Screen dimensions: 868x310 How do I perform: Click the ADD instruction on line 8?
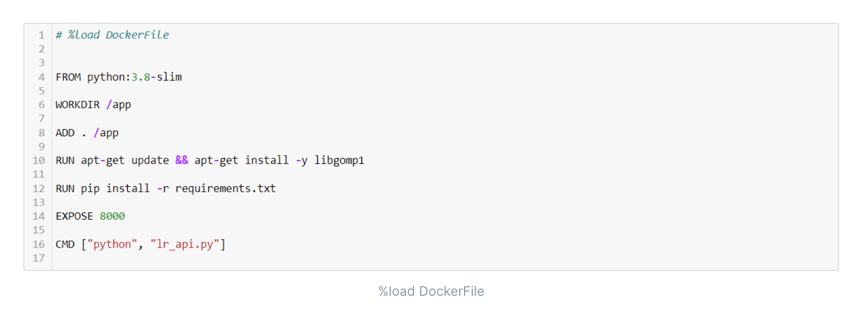pos(65,133)
